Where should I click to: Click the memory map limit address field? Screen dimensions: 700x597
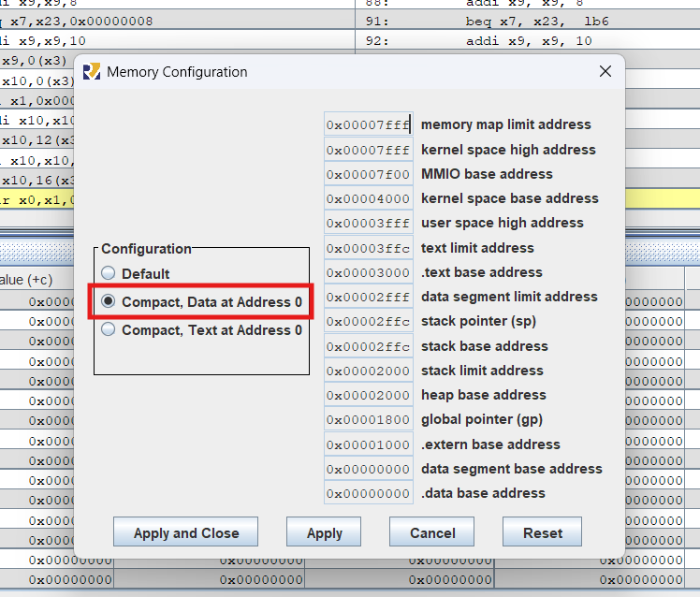pyautogui.click(x=368, y=125)
